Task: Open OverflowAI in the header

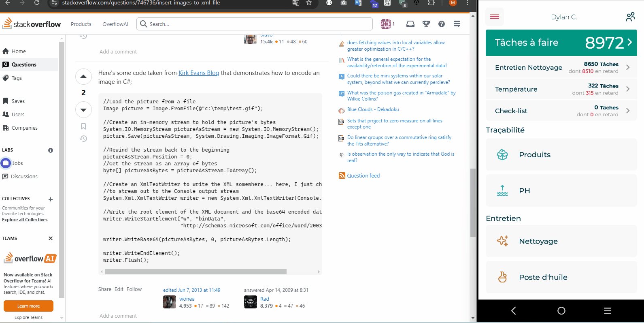Action: click(115, 24)
